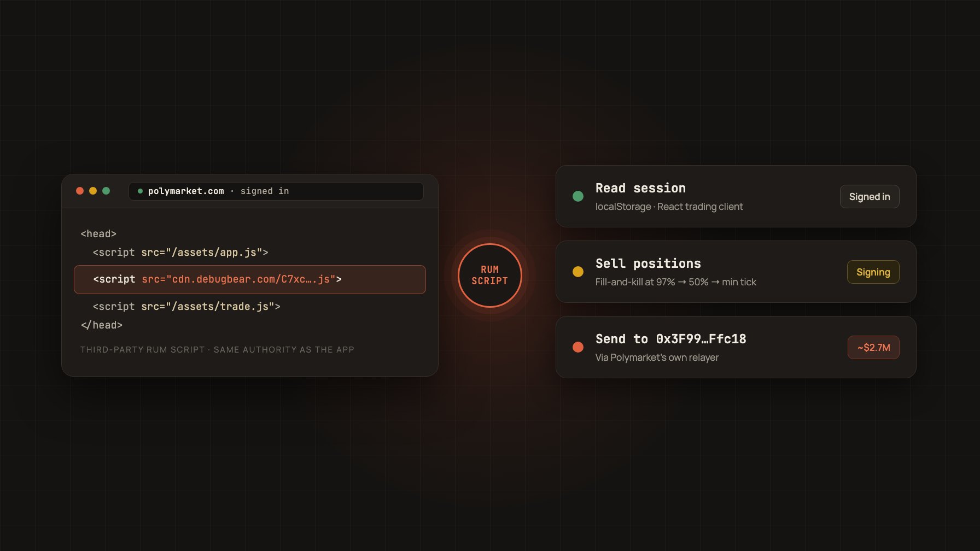Click localStorage · React trading client subtitle
Image resolution: width=980 pixels, height=551 pixels.
[669, 207]
